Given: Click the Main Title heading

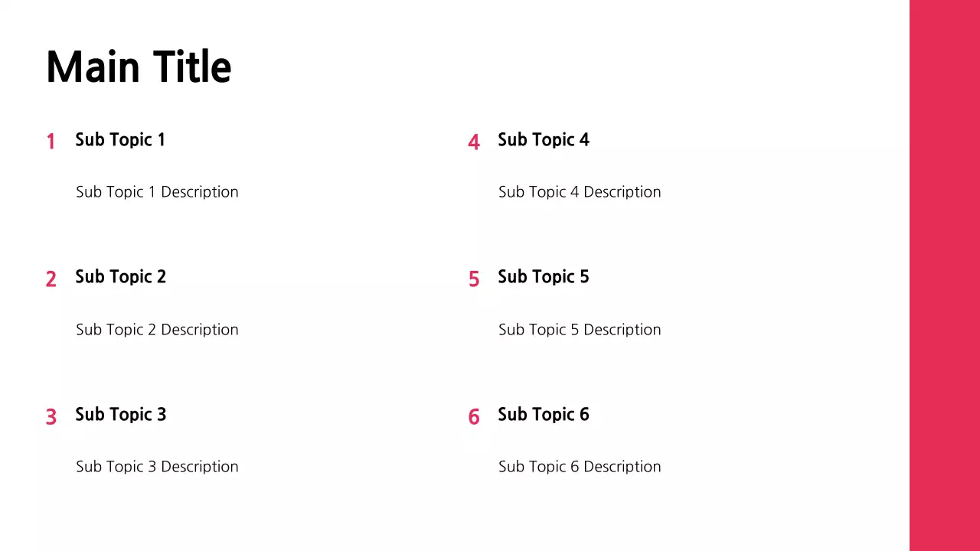Looking at the screenshot, I should pyautogui.click(x=139, y=67).
